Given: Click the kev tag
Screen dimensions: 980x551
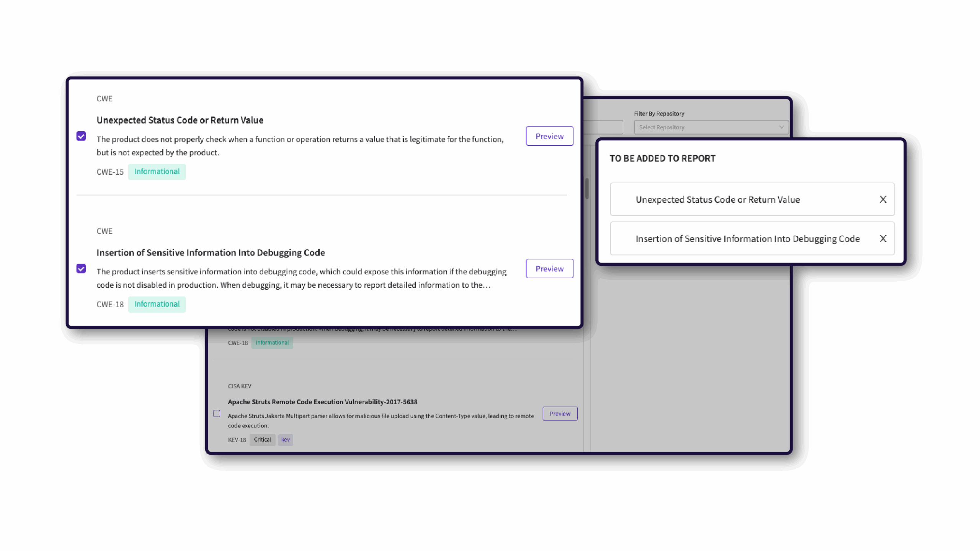Looking at the screenshot, I should tap(285, 440).
